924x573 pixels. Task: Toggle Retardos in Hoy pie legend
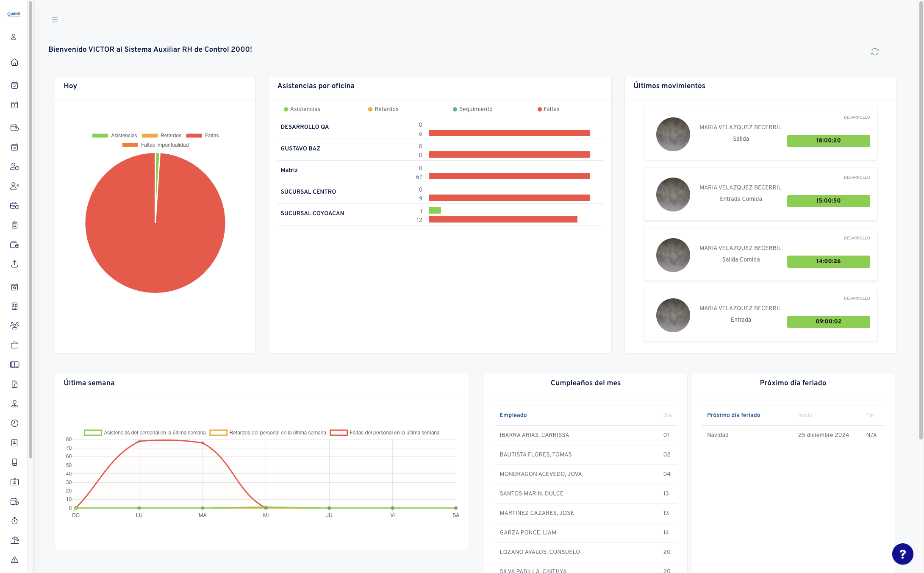161,136
